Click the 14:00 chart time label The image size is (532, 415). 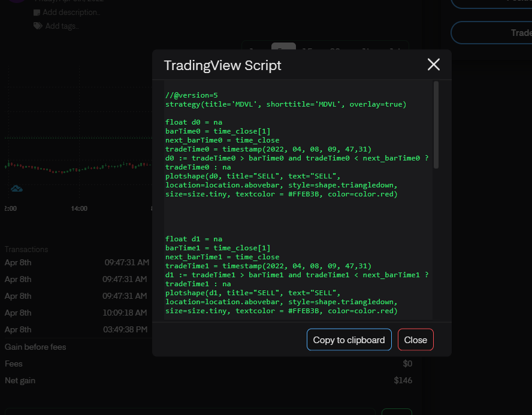pyautogui.click(x=79, y=208)
